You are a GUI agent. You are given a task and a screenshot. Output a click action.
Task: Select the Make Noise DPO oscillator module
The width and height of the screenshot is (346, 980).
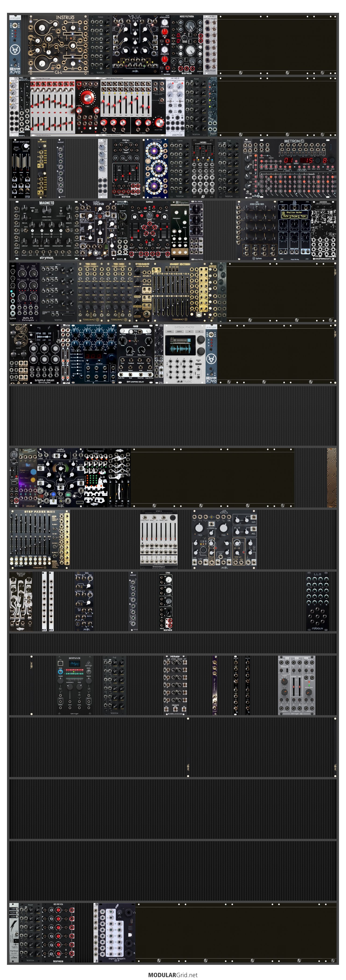224,539
